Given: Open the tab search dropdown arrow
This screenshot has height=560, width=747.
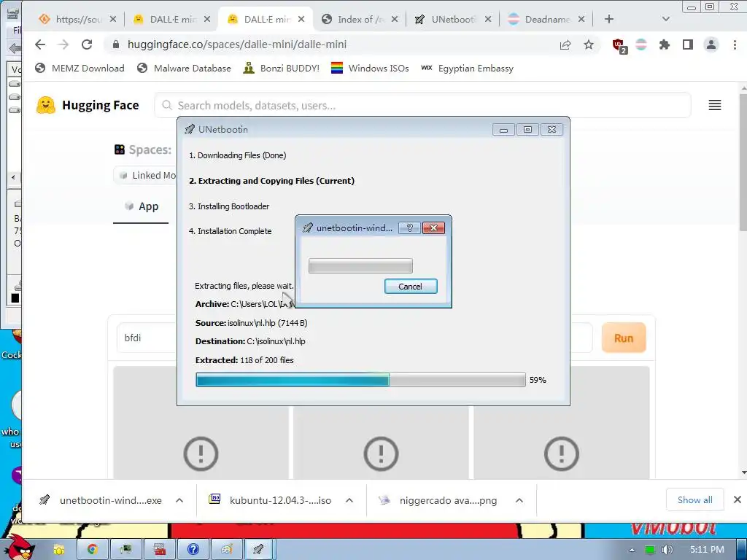Looking at the screenshot, I should coord(666,19).
